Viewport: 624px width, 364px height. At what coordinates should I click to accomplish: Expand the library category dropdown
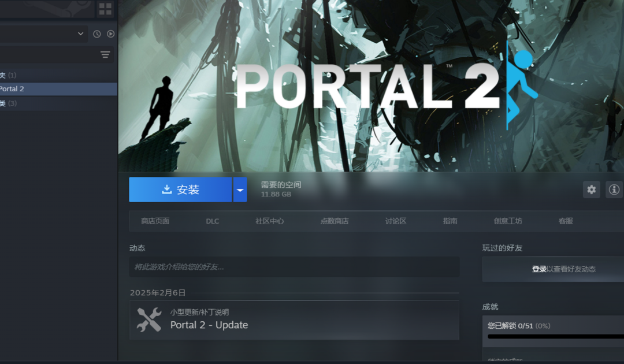click(80, 34)
